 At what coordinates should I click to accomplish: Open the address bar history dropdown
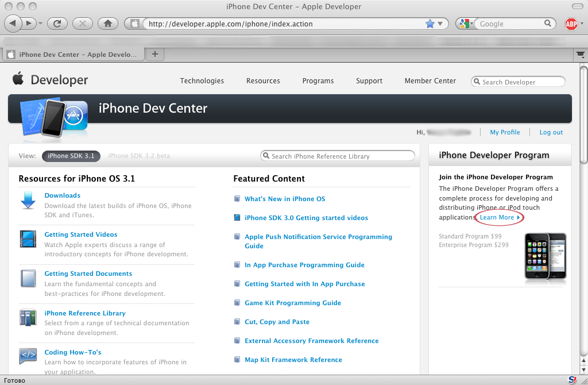tap(440, 24)
